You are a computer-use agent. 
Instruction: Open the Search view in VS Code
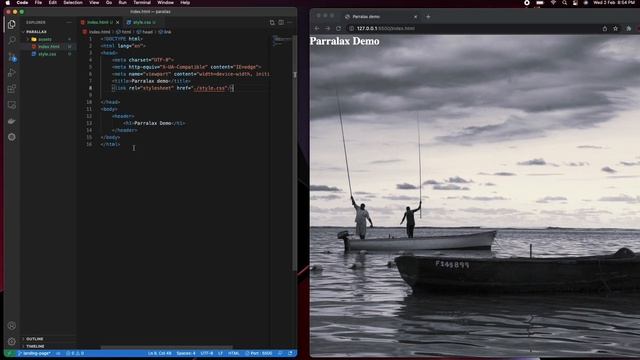coord(12,40)
